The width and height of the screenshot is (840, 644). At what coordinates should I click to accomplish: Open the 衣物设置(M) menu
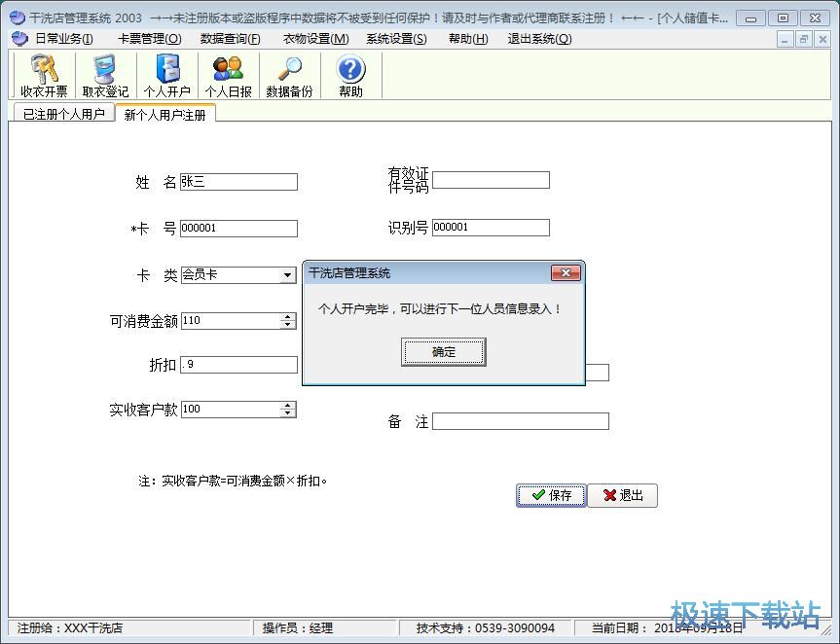[x=316, y=39]
